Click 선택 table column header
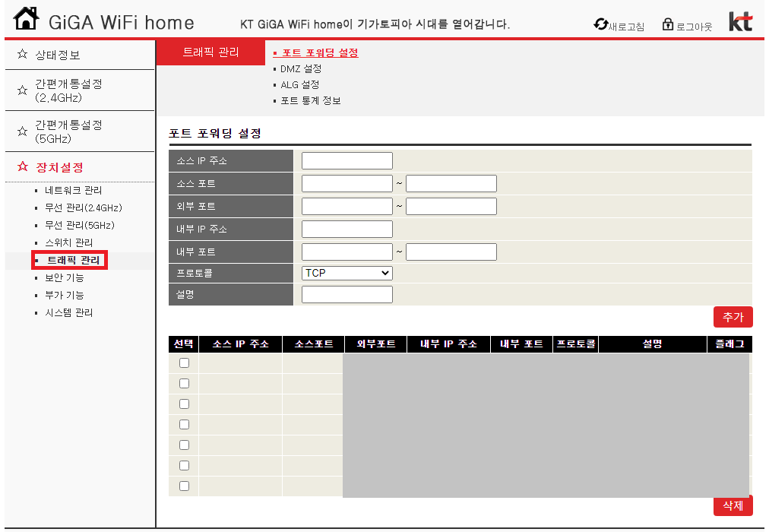 click(x=184, y=344)
